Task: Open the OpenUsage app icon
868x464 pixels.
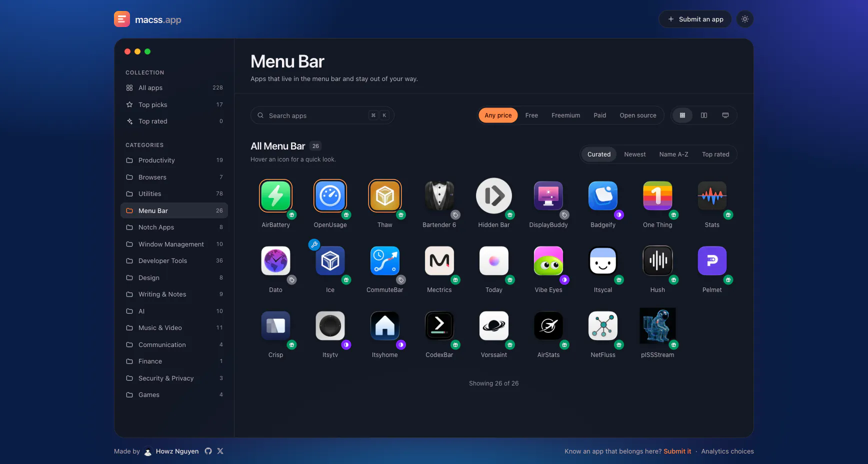Action: (x=330, y=195)
